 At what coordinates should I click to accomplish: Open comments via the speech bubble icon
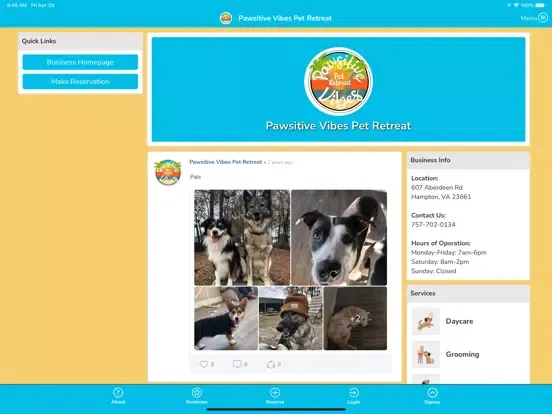tap(237, 364)
